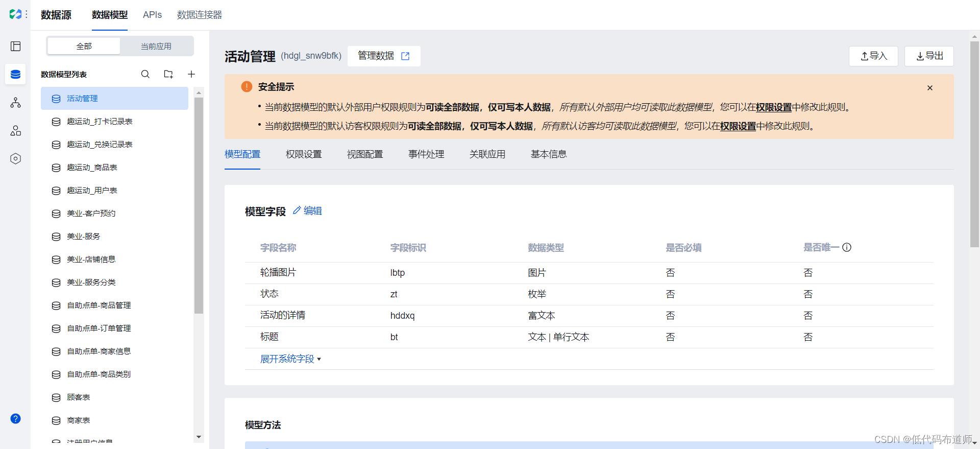The image size is (980, 449).
Task: Select 美业-服务分类 in the model list
Action: pyautogui.click(x=114, y=282)
